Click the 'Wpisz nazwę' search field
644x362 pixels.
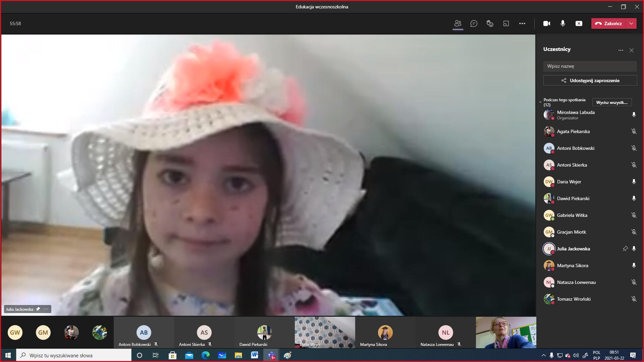(x=590, y=66)
